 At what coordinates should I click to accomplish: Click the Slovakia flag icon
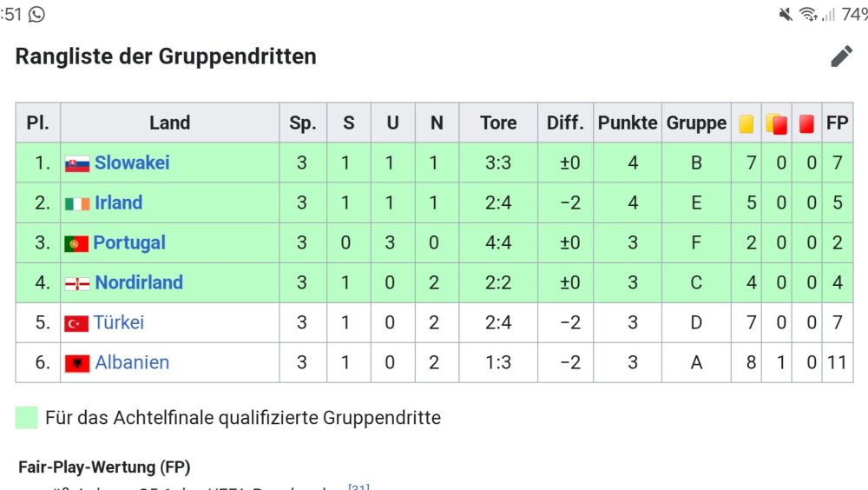point(77,163)
